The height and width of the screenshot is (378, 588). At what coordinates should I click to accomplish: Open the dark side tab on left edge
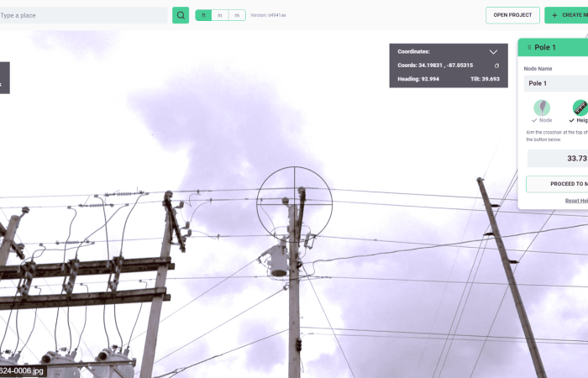pyautogui.click(x=4, y=78)
